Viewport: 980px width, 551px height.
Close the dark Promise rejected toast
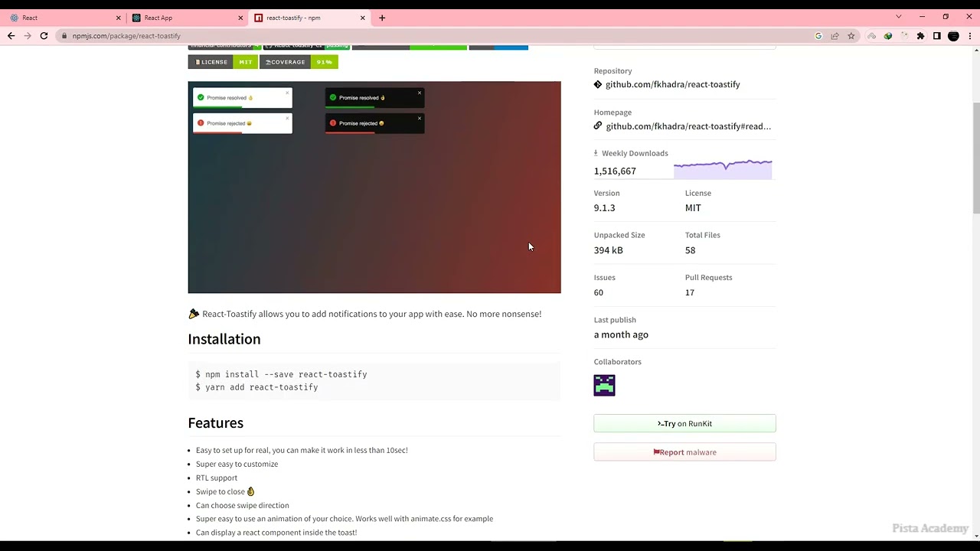pyautogui.click(x=420, y=118)
